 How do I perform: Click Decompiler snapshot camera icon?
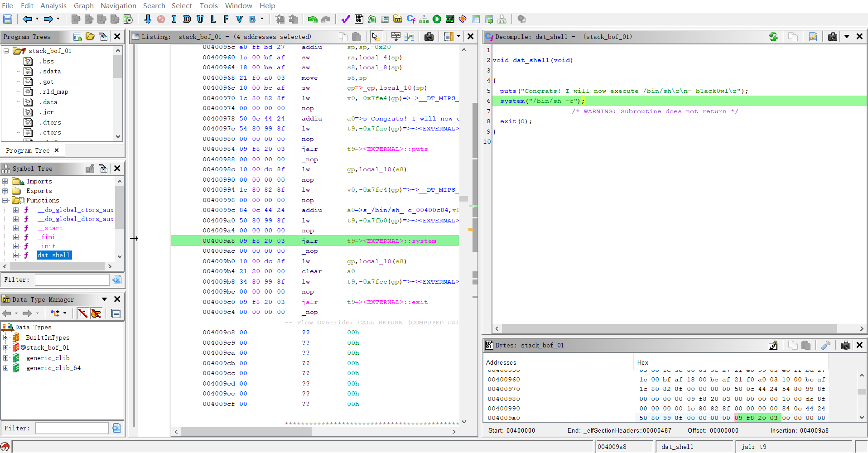(x=833, y=37)
